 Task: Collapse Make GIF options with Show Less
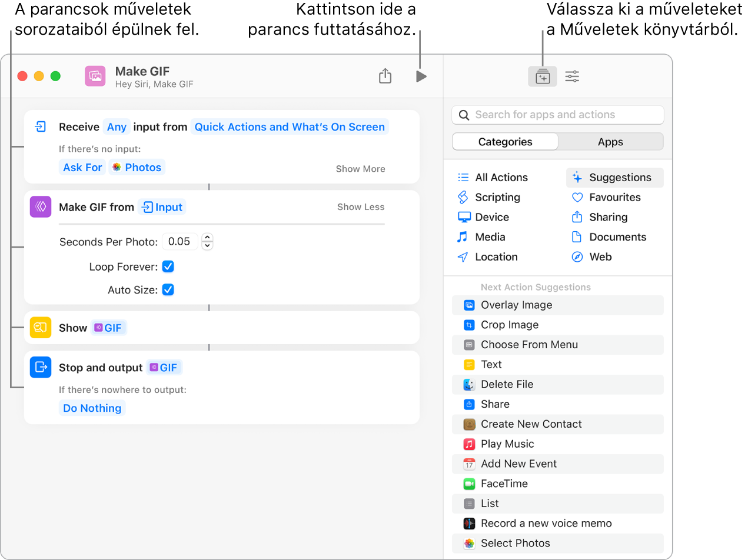(x=360, y=207)
